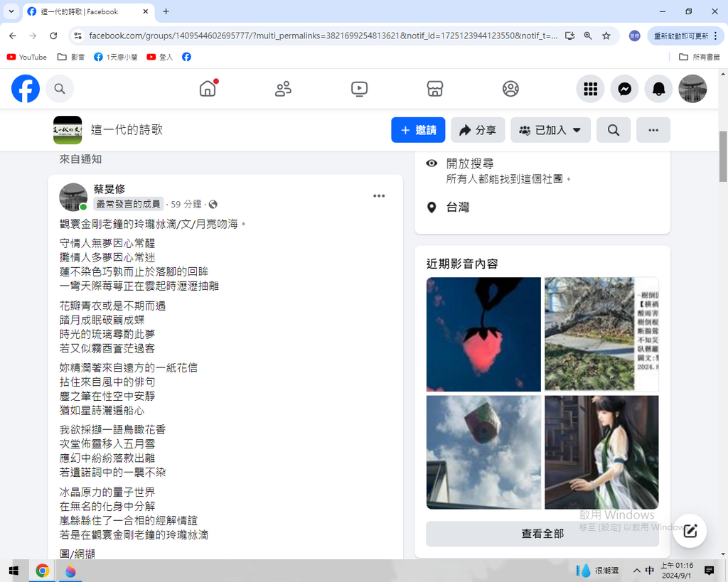The width and height of the screenshot is (728, 582).
Task: Open the strawberry silhouette media thumbnail
Action: (483, 334)
